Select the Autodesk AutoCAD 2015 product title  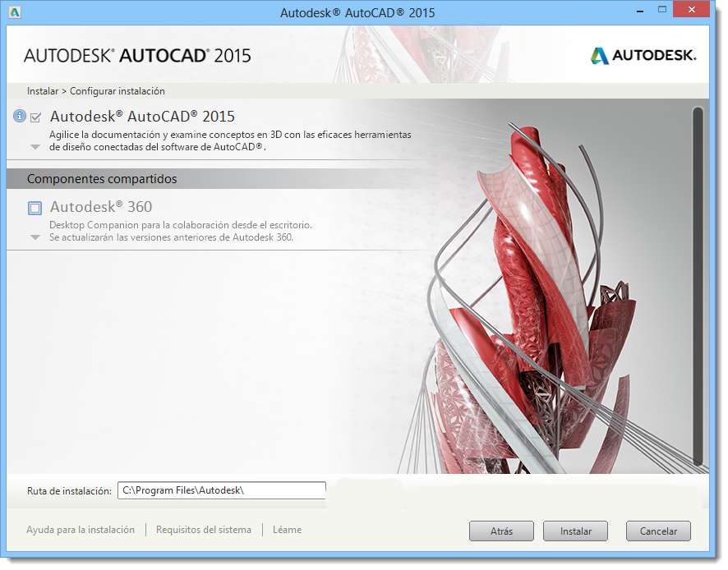142,117
